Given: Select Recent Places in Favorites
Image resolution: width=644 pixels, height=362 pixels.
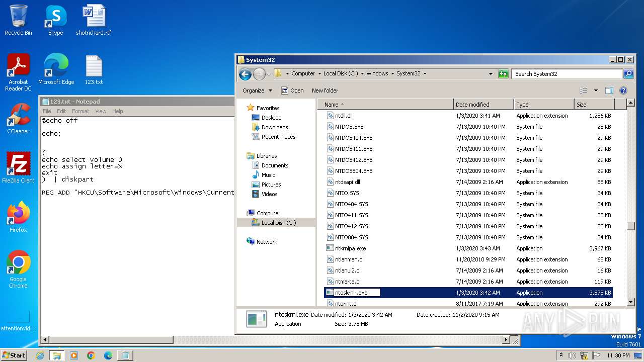Looking at the screenshot, I should point(278,137).
